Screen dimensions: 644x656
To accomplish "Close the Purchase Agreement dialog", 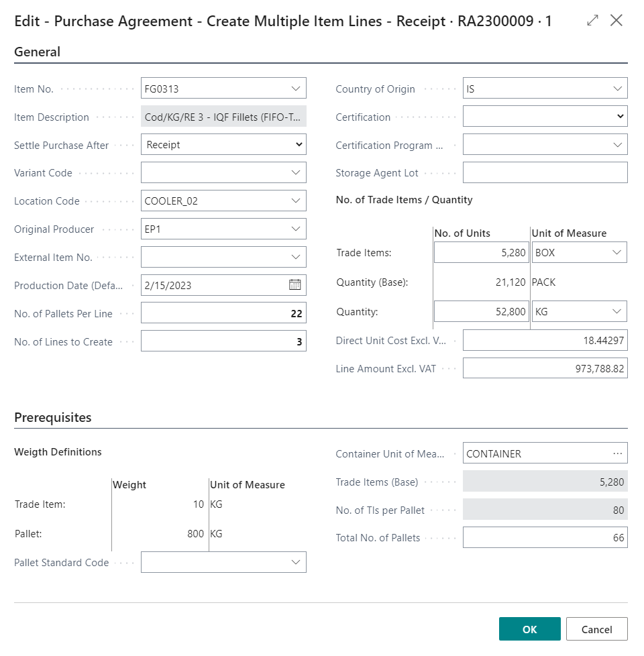I will point(616,21).
